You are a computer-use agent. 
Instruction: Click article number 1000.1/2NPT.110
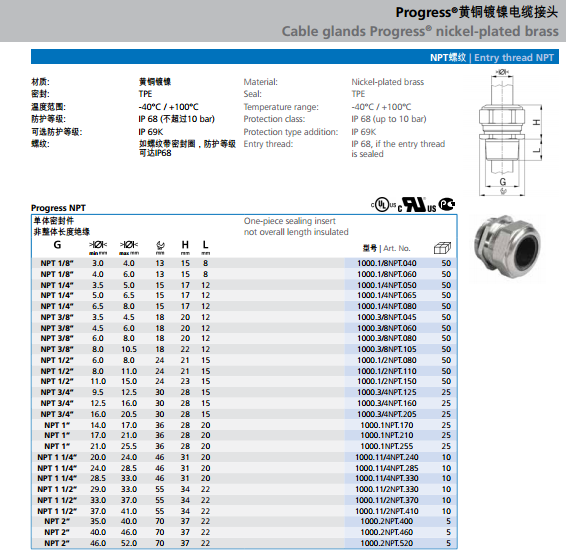[387, 371]
